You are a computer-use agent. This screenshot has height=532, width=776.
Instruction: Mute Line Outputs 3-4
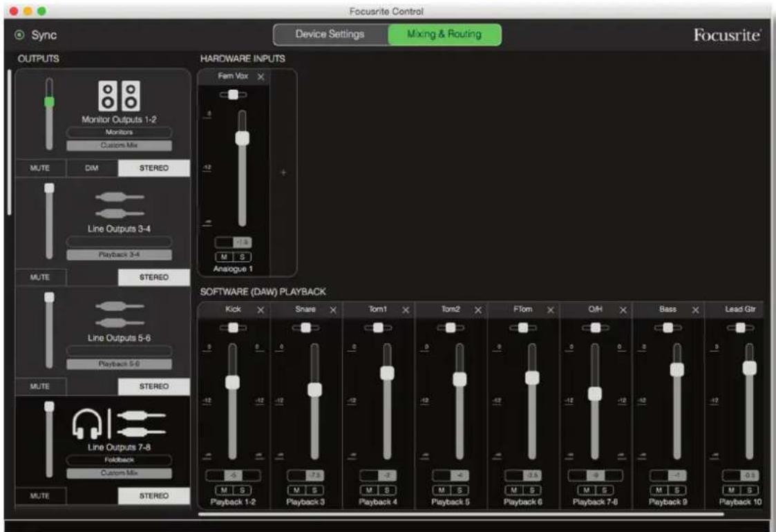[x=40, y=277]
